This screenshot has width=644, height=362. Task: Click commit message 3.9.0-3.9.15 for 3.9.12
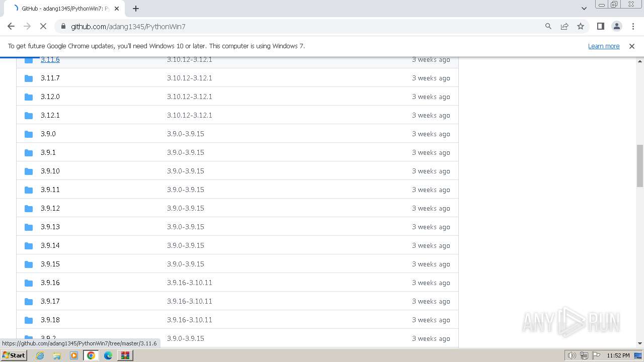click(x=186, y=208)
